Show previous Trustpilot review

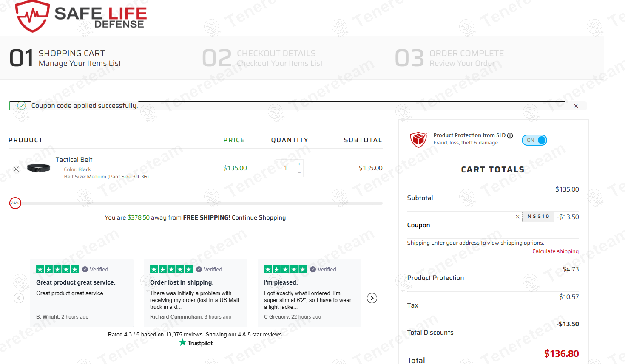19,298
